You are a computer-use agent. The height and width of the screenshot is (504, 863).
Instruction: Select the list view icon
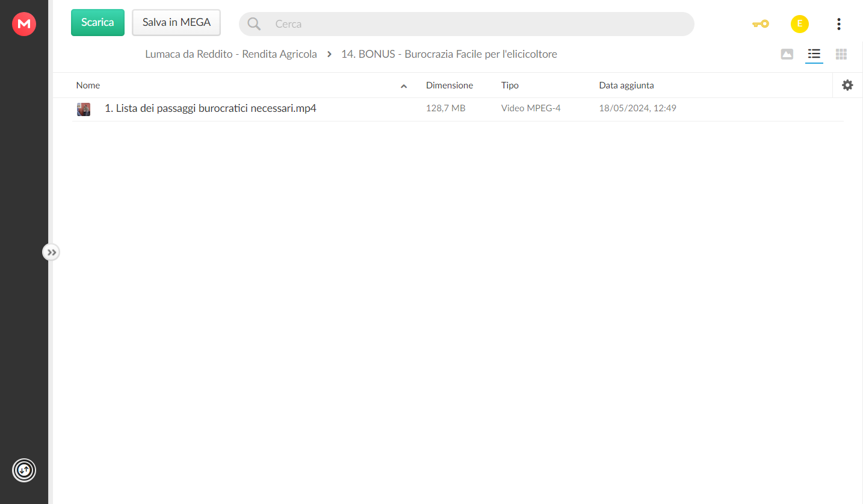[814, 54]
